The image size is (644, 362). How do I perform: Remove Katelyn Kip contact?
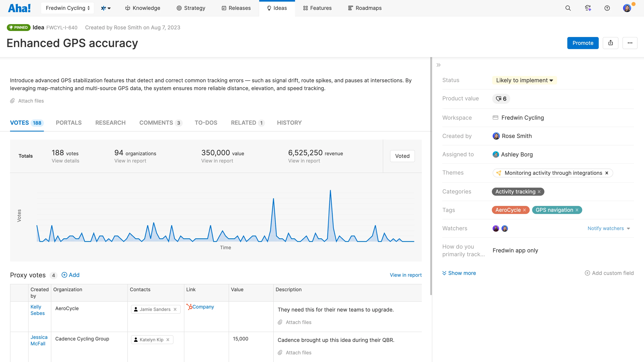tap(168, 340)
